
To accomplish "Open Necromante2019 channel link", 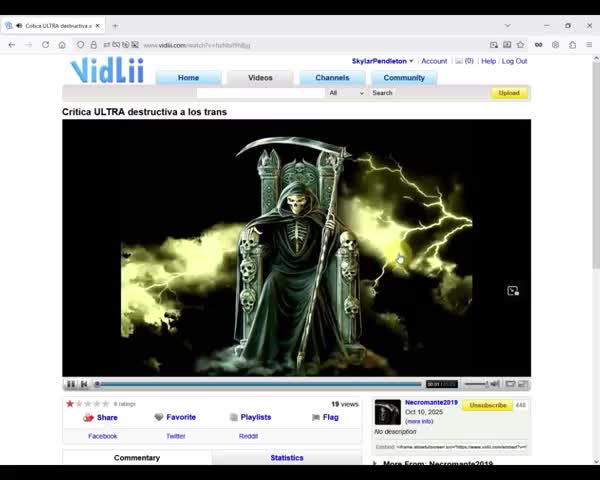I will (431, 402).
